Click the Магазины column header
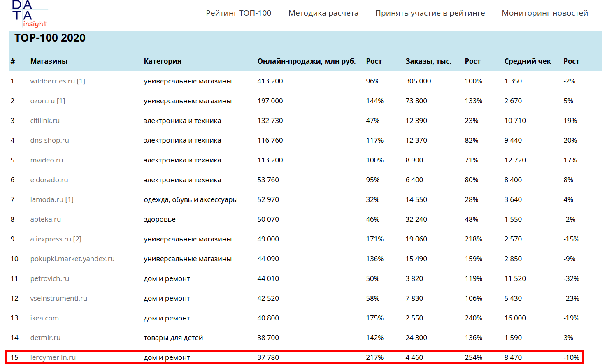Image resolution: width=607 pixels, height=364 pixels. (49, 61)
